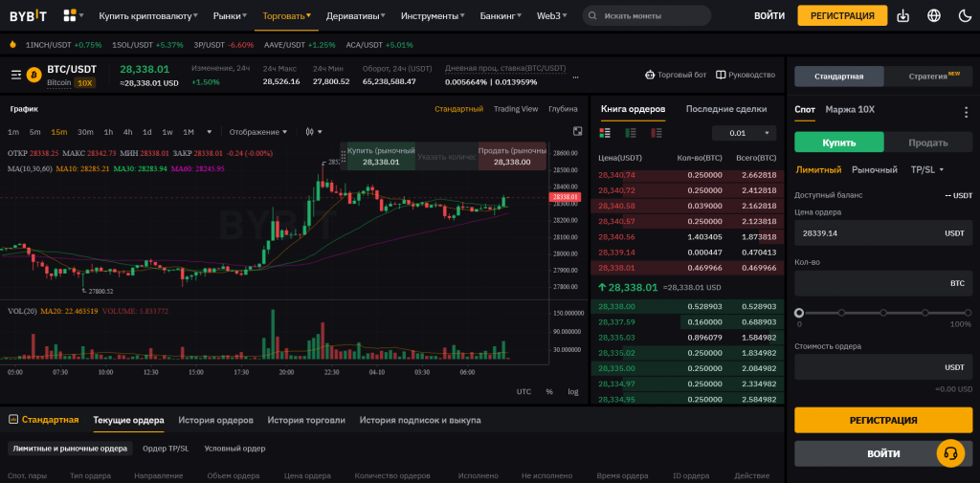Switch theme with the moon icon
980x483 pixels.
964,15
